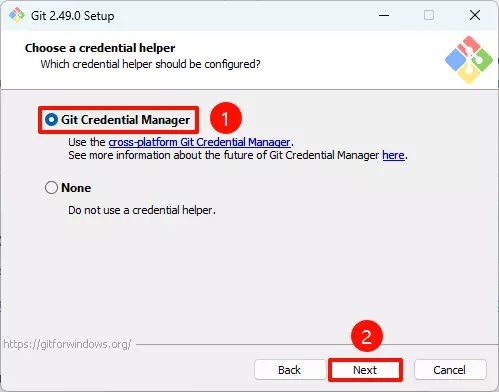Close the Git 2.49.0 Setup window
This screenshot has width=499, height=392.
(x=475, y=15)
